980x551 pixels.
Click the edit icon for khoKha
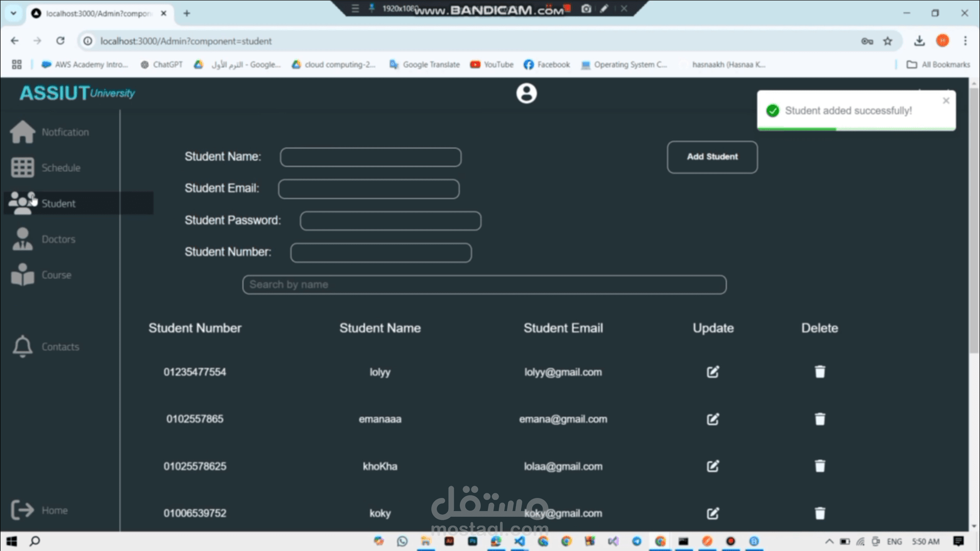[x=713, y=466]
